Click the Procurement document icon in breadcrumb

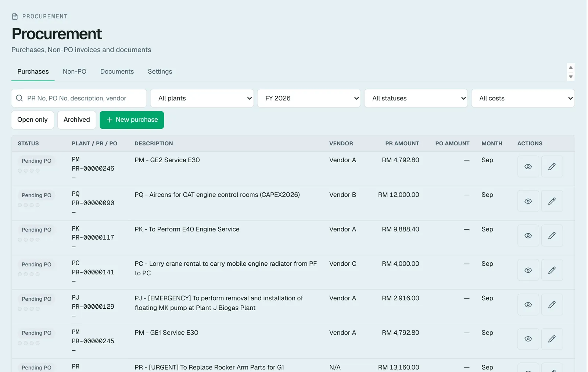[15, 17]
